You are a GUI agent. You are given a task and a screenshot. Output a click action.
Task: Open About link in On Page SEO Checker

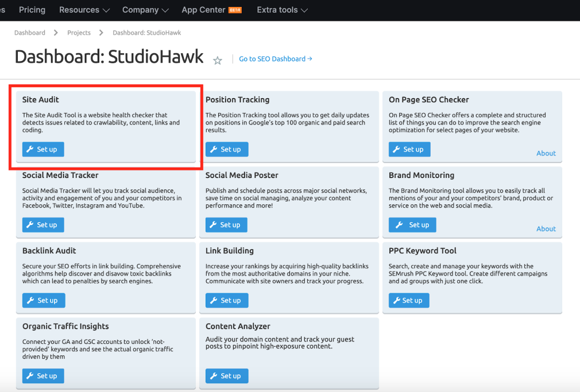[546, 153]
